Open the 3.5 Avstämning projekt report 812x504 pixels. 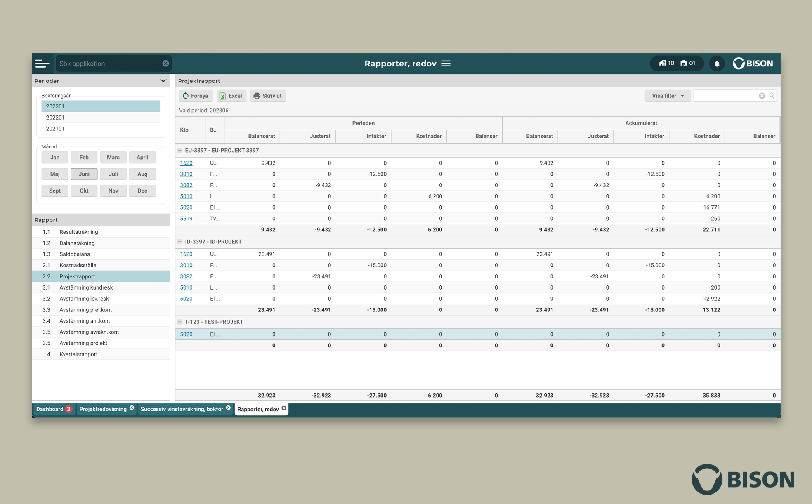[101, 343]
